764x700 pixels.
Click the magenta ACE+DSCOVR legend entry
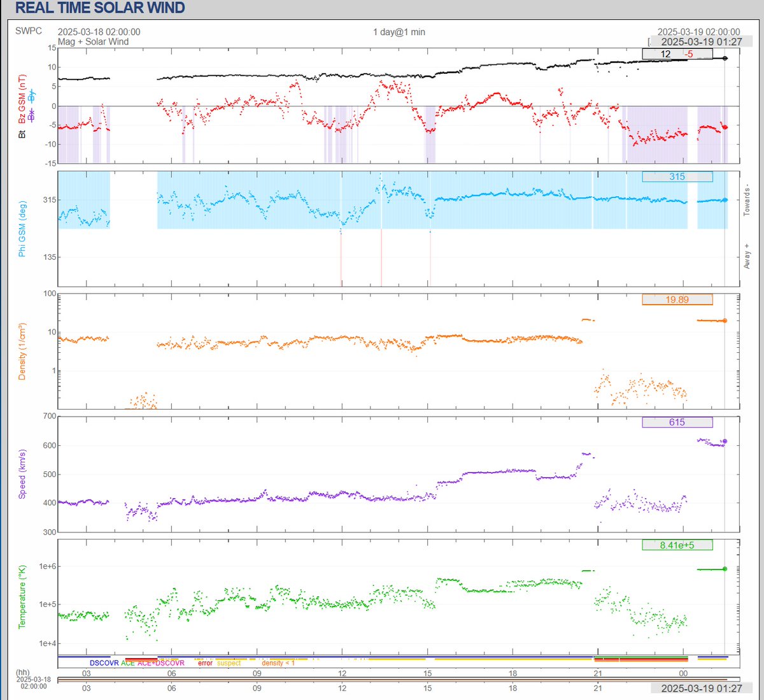coord(161,663)
